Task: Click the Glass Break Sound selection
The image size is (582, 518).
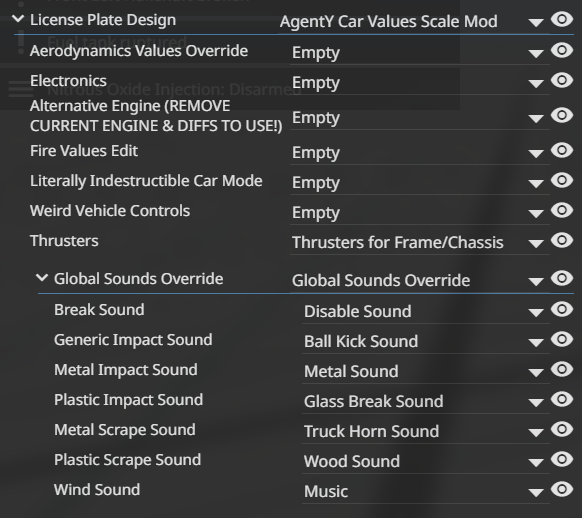Action: point(373,401)
